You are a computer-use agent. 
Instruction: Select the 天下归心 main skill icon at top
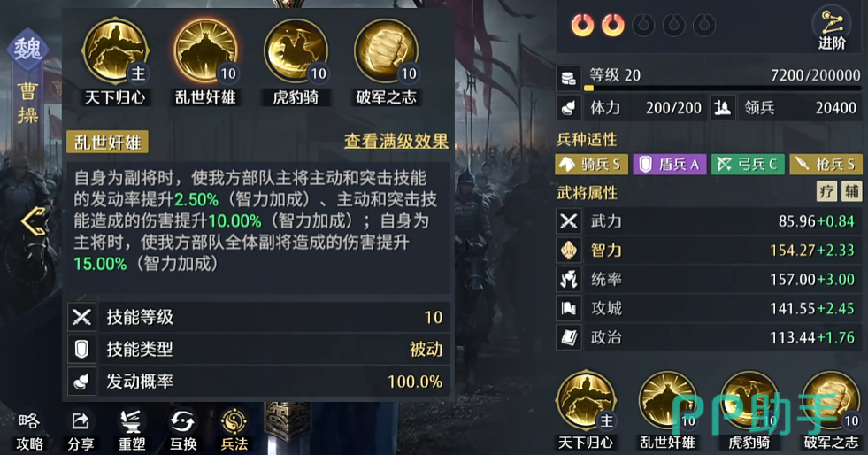(115, 51)
